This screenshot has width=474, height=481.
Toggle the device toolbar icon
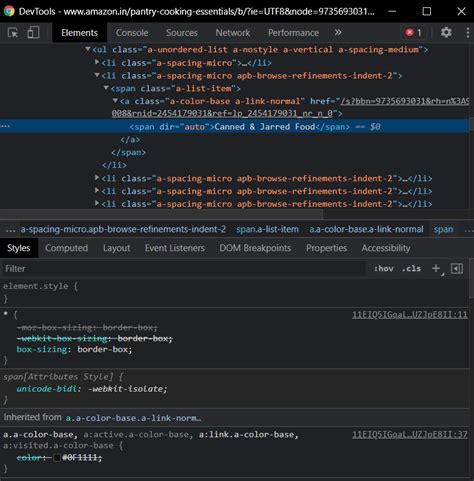[33, 33]
